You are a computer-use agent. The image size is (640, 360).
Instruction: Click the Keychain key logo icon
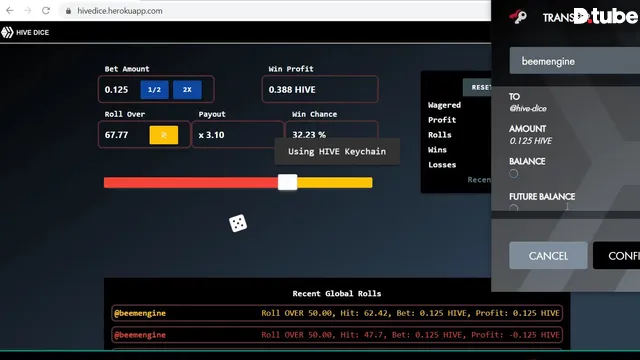(518, 17)
